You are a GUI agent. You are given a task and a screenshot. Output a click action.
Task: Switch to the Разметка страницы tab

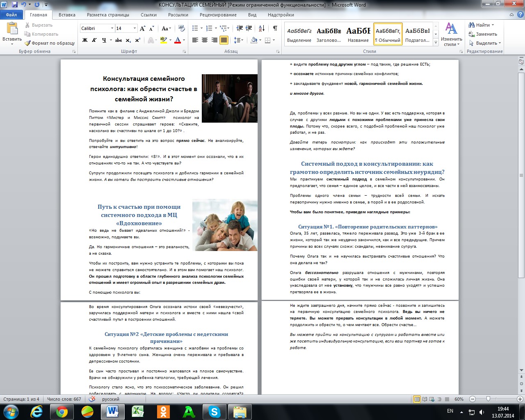coord(108,15)
